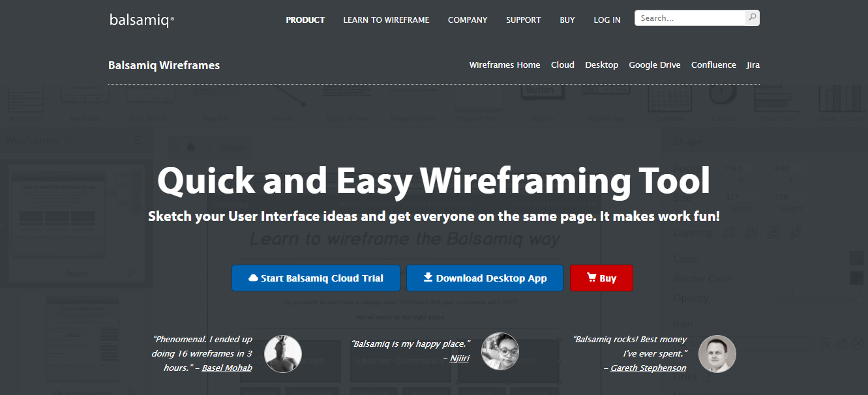
Task: Follow the Gareth Stephenson name link
Action: pos(648,368)
